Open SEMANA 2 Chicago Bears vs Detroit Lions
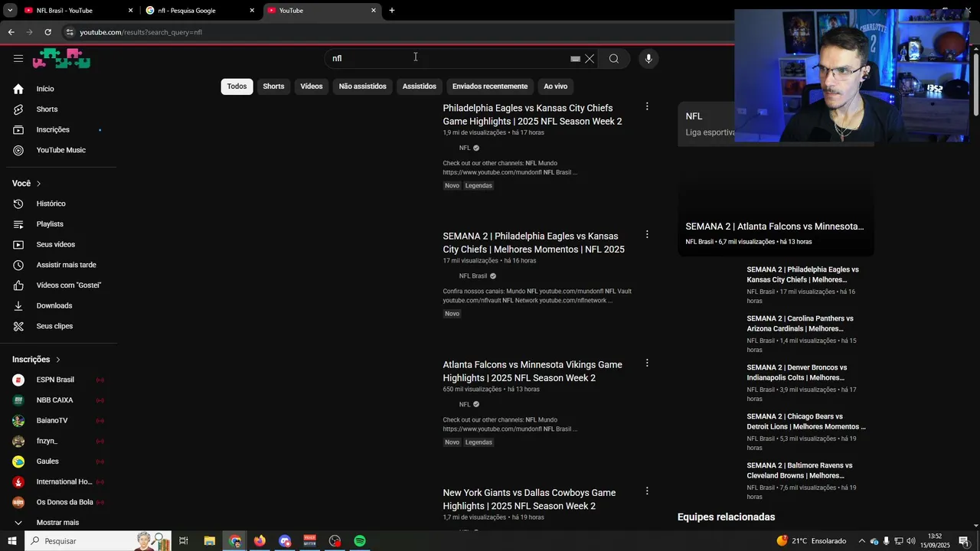The image size is (980, 551). click(806, 422)
